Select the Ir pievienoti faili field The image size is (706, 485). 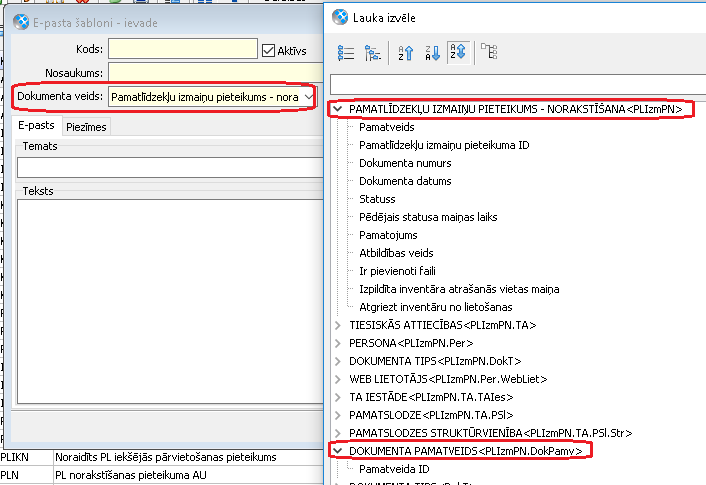click(x=397, y=271)
